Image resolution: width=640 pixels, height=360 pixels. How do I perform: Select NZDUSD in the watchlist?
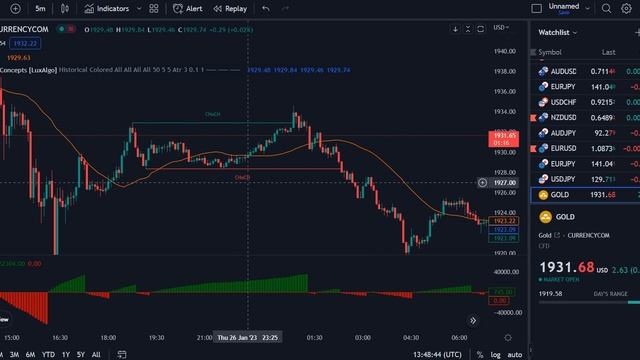(x=585, y=118)
